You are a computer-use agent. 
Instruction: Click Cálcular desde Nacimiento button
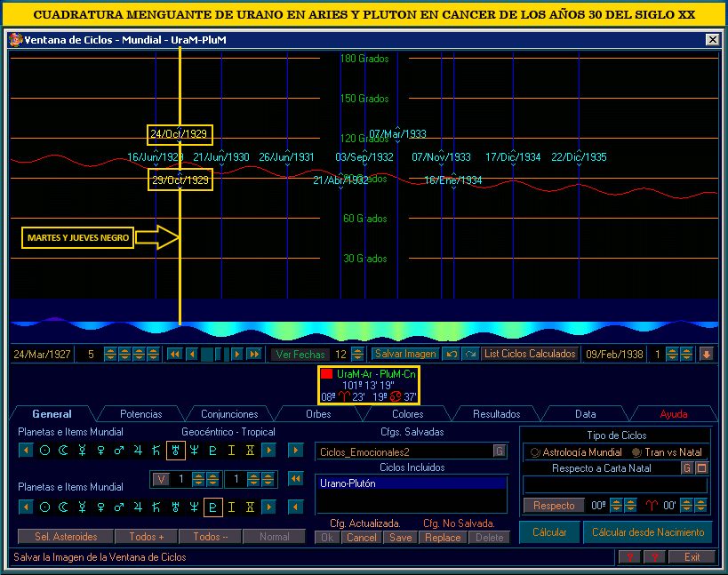(x=648, y=532)
